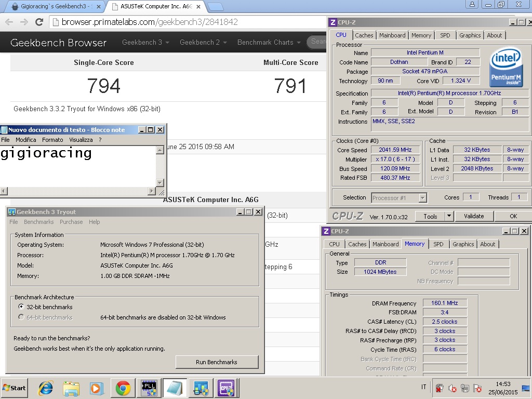Click the Validate button in CPU-Z

474,216
